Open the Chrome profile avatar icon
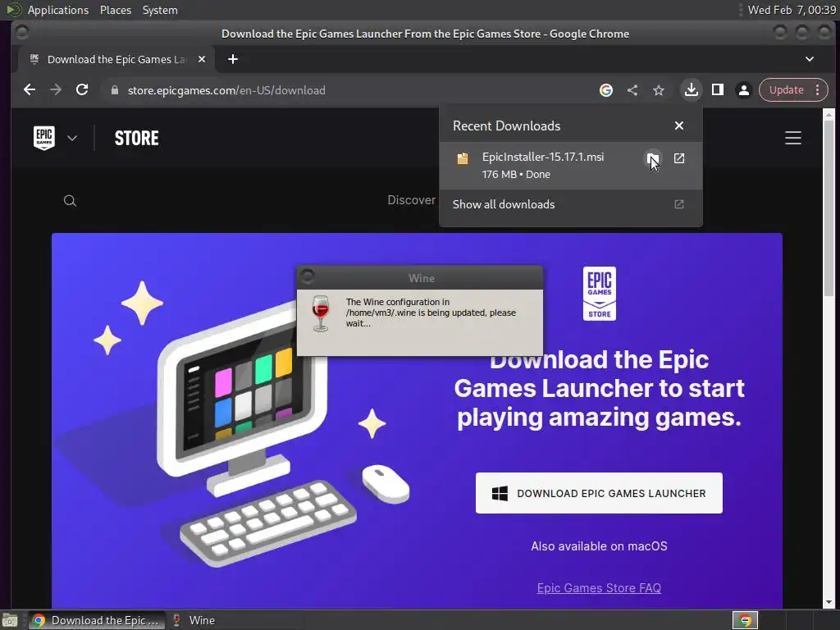840x630 pixels. click(x=743, y=90)
